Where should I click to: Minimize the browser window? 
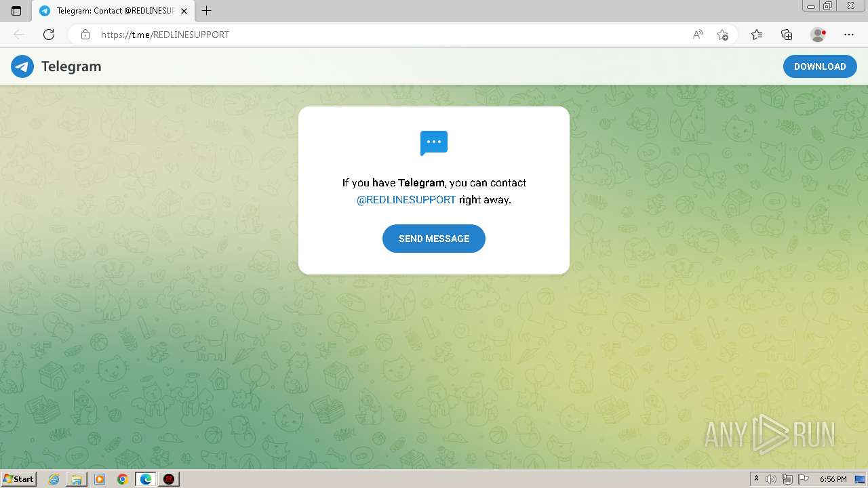point(811,5)
